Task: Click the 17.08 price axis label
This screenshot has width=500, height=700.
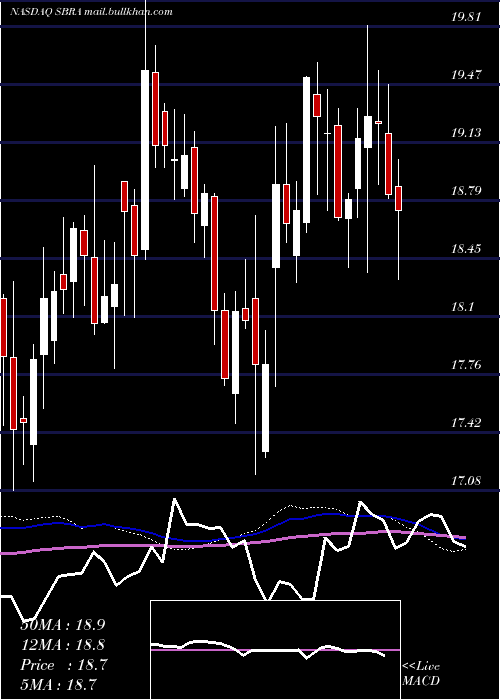Action: tap(466, 481)
